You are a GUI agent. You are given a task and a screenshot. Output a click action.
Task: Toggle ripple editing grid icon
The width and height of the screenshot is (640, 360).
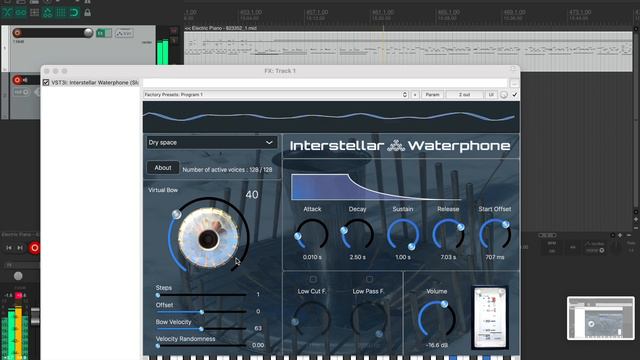point(34,13)
